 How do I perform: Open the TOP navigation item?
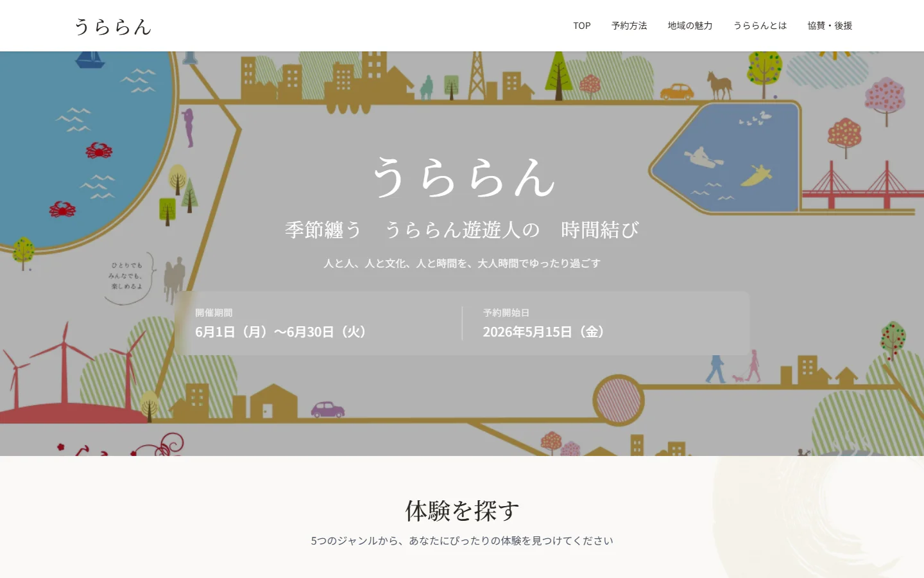[x=582, y=26]
